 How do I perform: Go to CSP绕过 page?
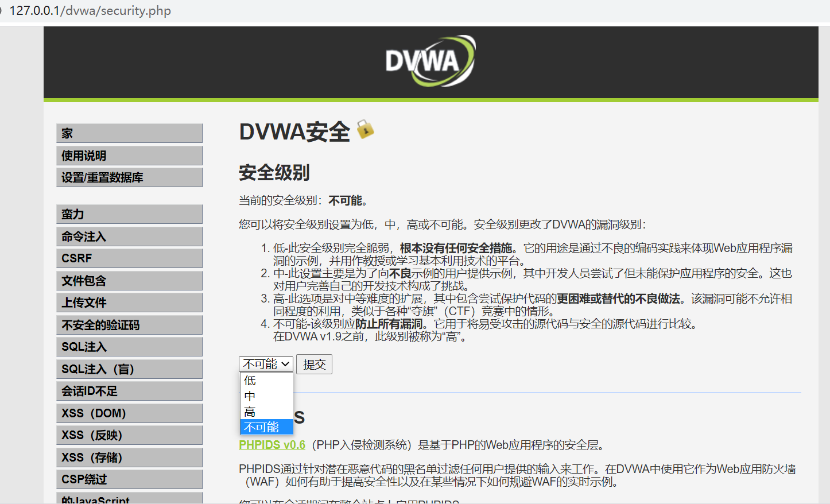point(129,479)
